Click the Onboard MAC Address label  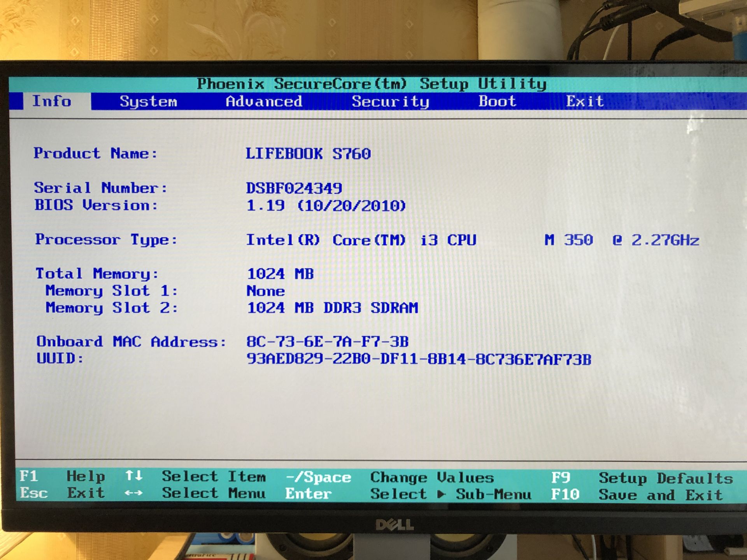[x=131, y=341]
